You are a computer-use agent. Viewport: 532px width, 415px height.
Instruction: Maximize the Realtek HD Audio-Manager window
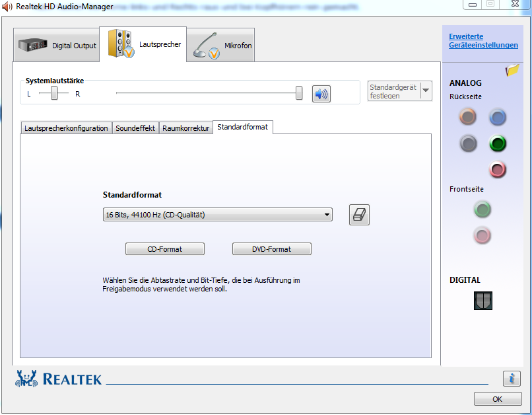click(x=490, y=4)
